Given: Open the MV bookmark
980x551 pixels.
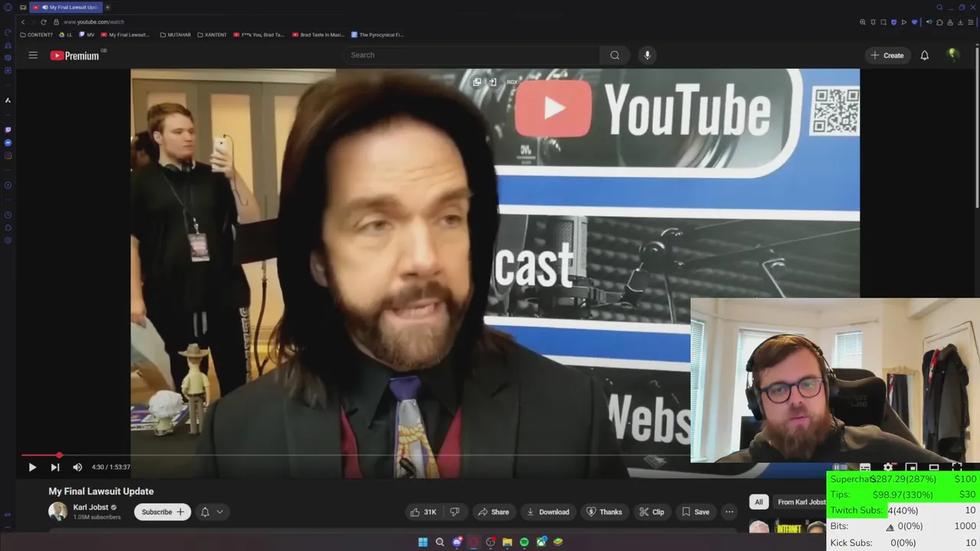Looking at the screenshot, I should (87, 34).
